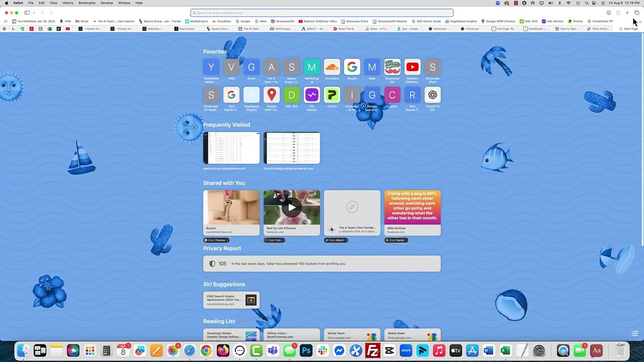Open the Redirect IDXBroker YouTube favorite
Viewport: 644px width, 362px height.
pos(412,67)
